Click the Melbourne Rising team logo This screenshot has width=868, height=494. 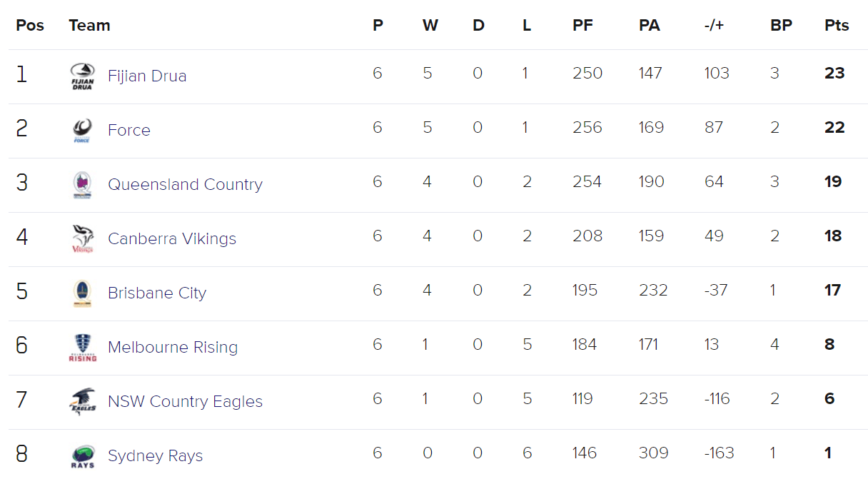point(83,348)
